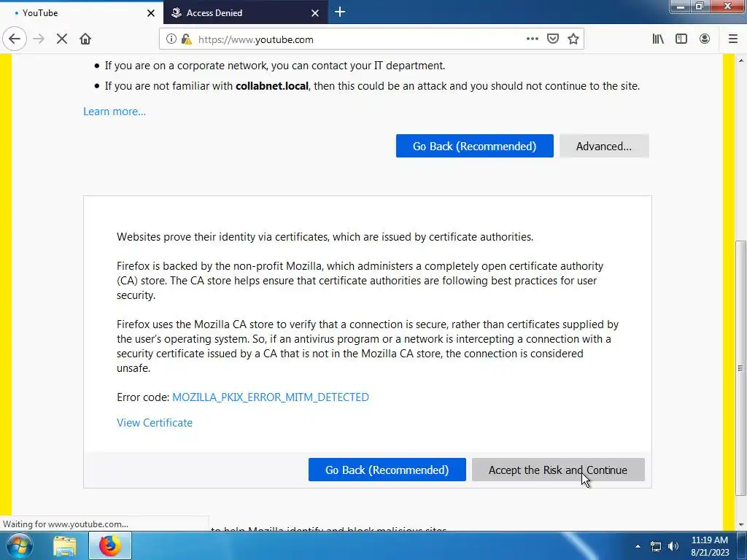Open the volume speaker tray icon
Viewport: 747px width, 560px height.
click(673, 547)
